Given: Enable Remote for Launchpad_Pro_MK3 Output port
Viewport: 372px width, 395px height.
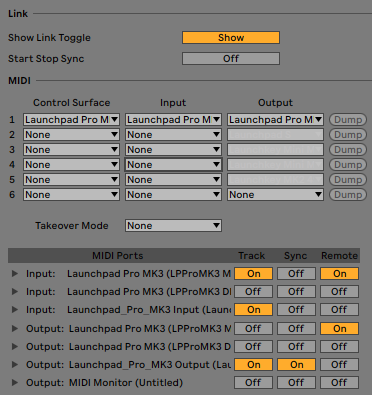Looking at the screenshot, I should tap(339, 365).
